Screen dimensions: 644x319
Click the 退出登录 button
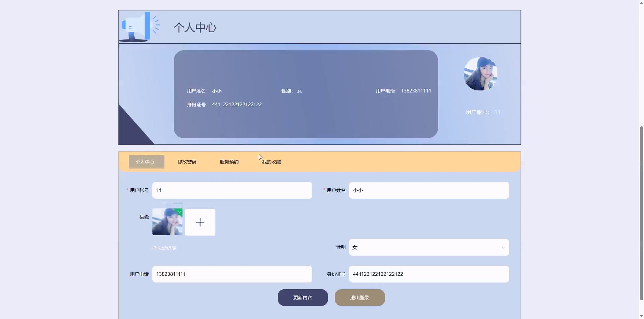359,297
